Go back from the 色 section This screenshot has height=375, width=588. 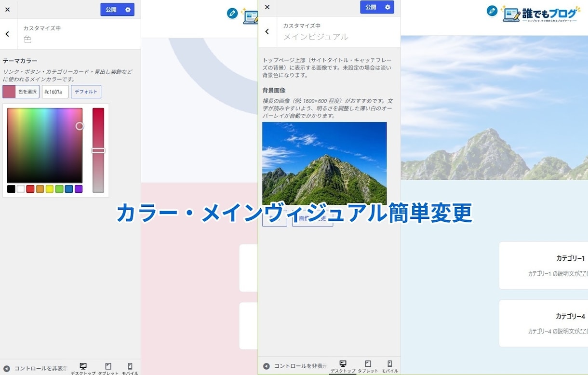7,34
